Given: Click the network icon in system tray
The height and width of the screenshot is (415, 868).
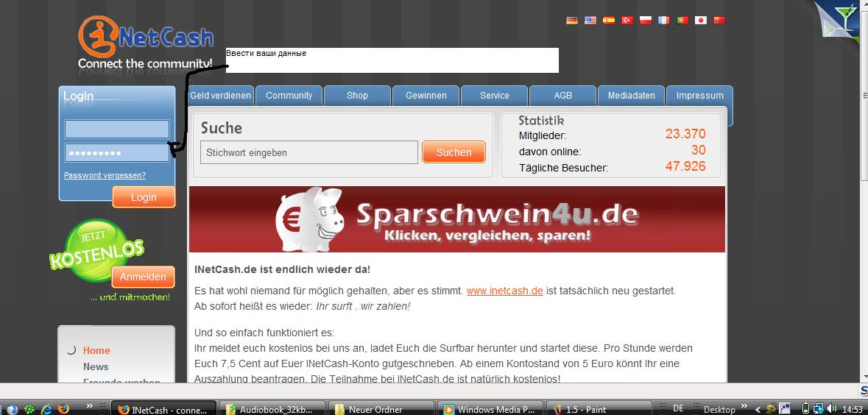Looking at the screenshot, I should [818, 408].
